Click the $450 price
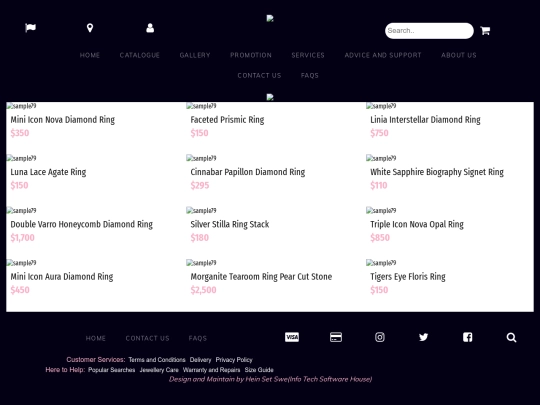The width and height of the screenshot is (540, 405). 20,290
